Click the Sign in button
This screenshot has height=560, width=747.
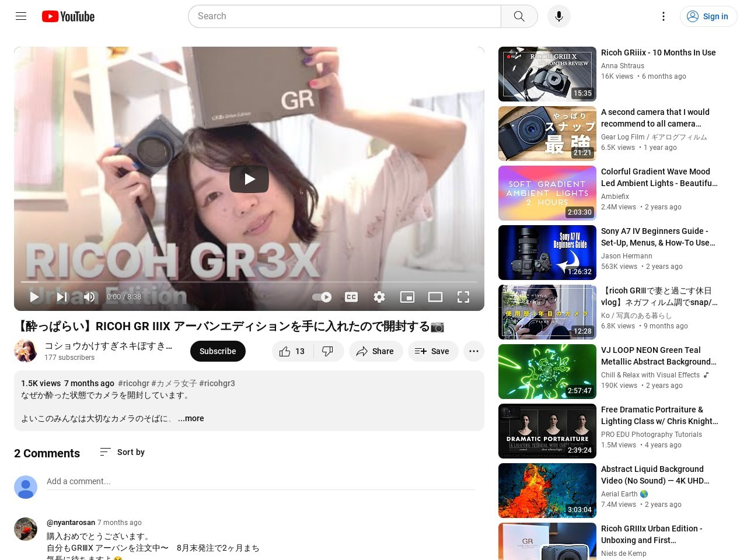pos(708,16)
